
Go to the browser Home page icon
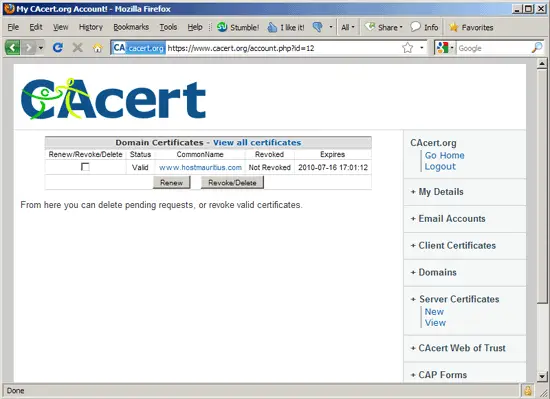[98, 48]
